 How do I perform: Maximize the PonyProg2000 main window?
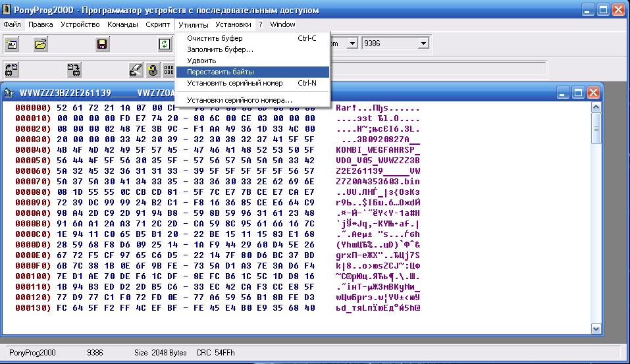(x=603, y=10)
